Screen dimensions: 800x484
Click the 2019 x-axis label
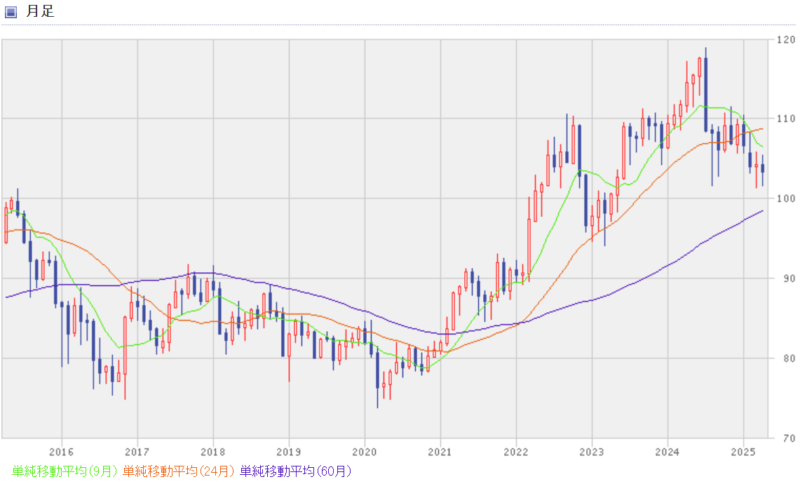289,452
